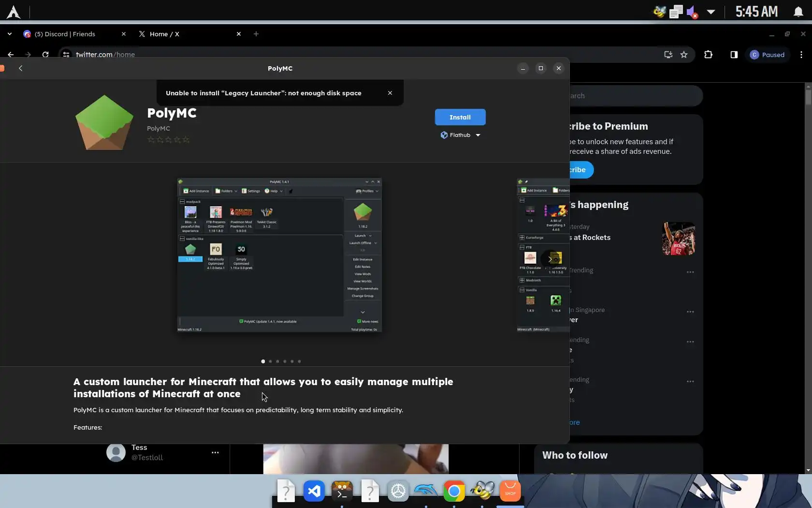This screenshot has width=812, height=508.
Task: Open Tess account options menu
Action: coord(215,452)
